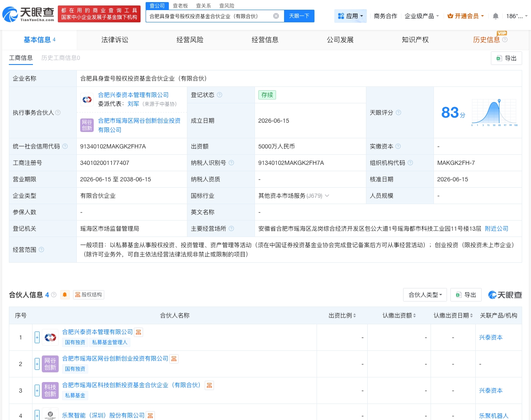Click the purple 网谷创新 badge in 执行事务合伙人
This screenshot has height=420, width=531.
point(87,125)
